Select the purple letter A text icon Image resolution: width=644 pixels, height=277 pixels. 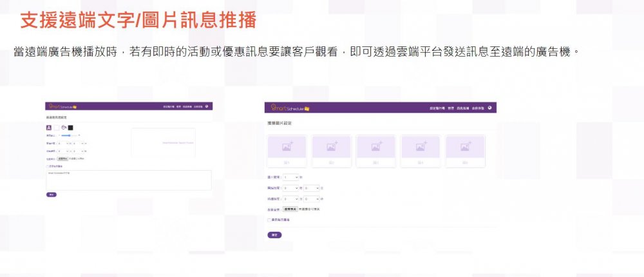[x=49, y=128]
